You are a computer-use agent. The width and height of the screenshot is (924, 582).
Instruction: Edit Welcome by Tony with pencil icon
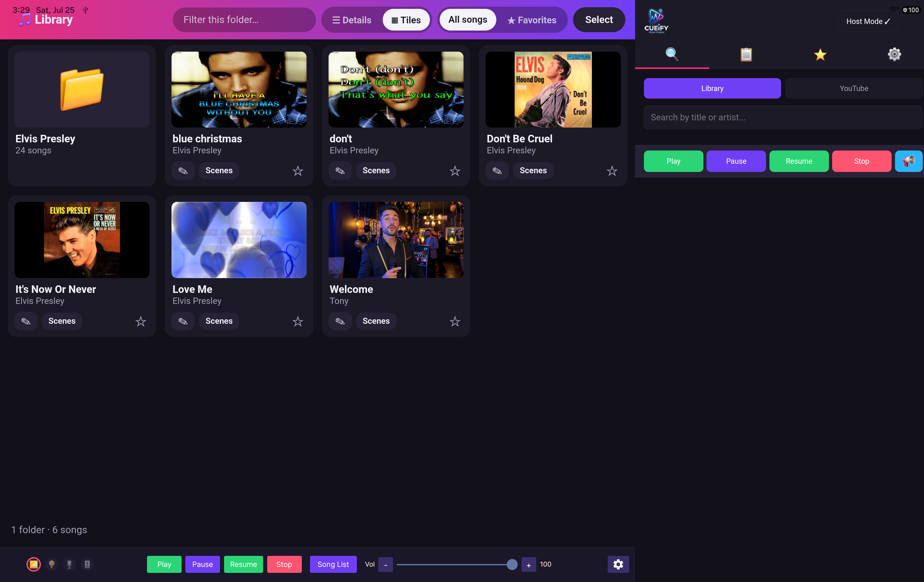(x=340, y=321)
